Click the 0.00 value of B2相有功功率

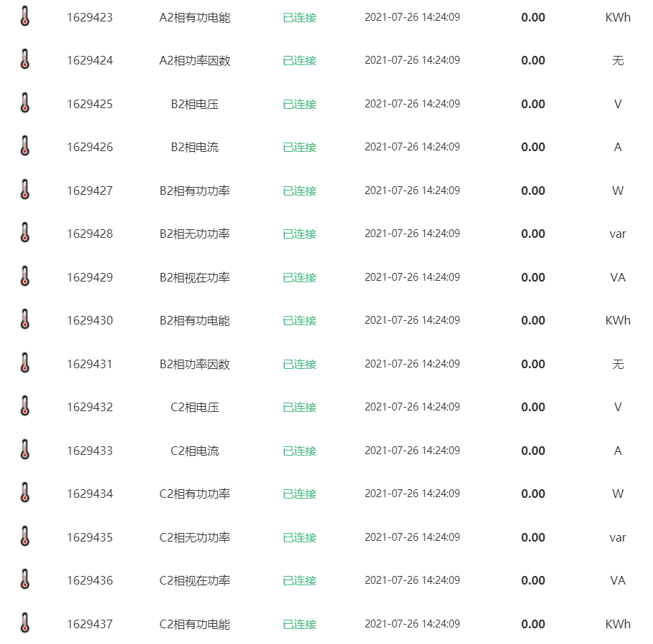click(x=533, y=191)
